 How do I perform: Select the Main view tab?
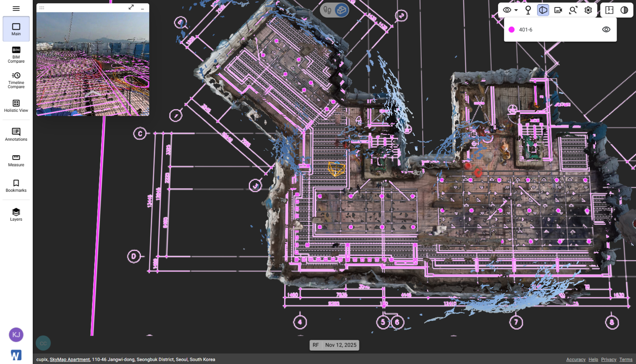point(16,29)
